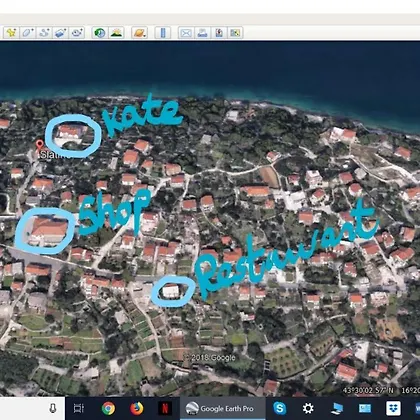The height and width of the screenshot is (420, 420).
Task: Email the current view
Action: [186, 33]
